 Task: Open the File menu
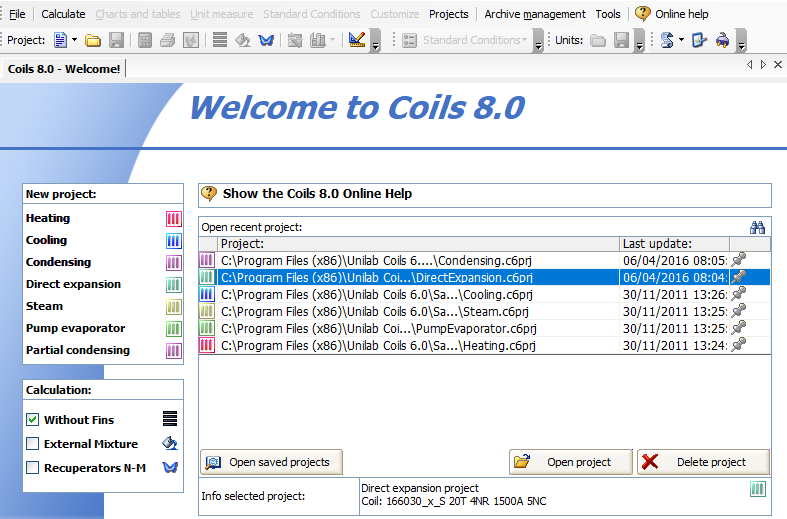point(17,14)
